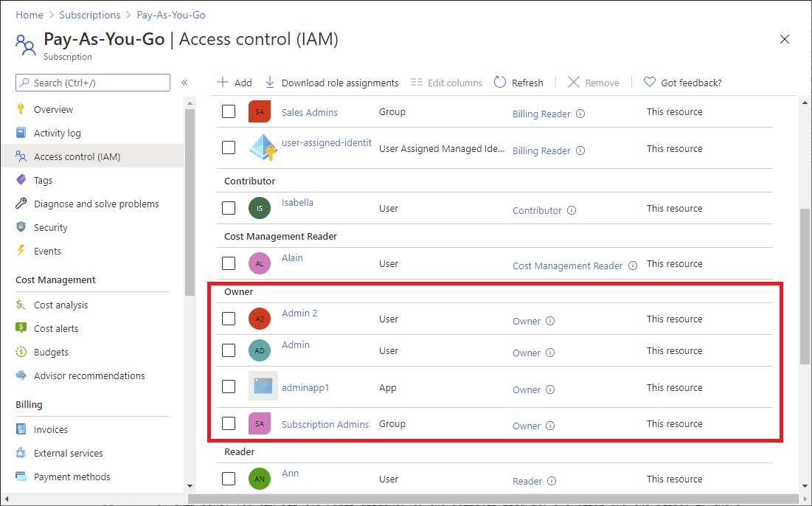Click the adminapp1 application icon

pos(263,386)
